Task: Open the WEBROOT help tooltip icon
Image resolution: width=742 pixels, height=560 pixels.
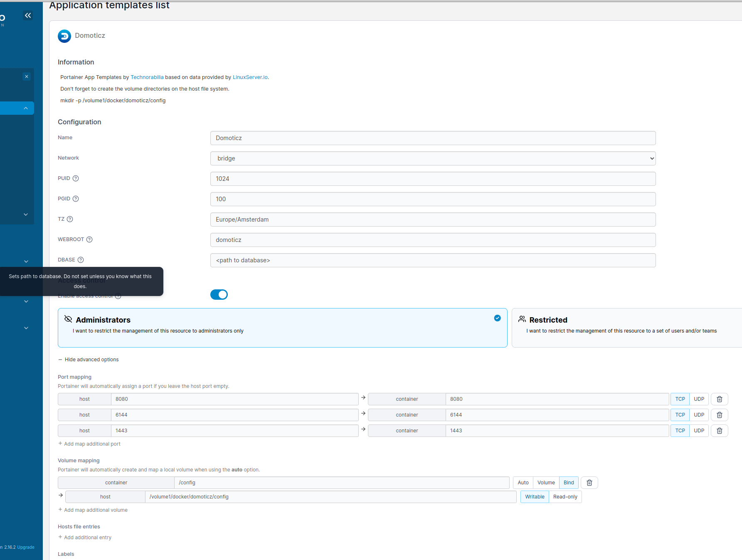Action: (89, 239)
